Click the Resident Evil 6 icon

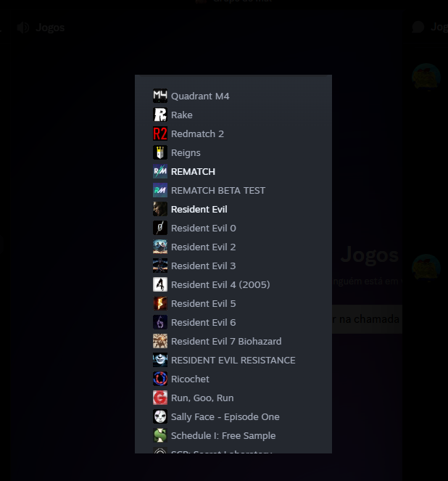tap(160, 322)
